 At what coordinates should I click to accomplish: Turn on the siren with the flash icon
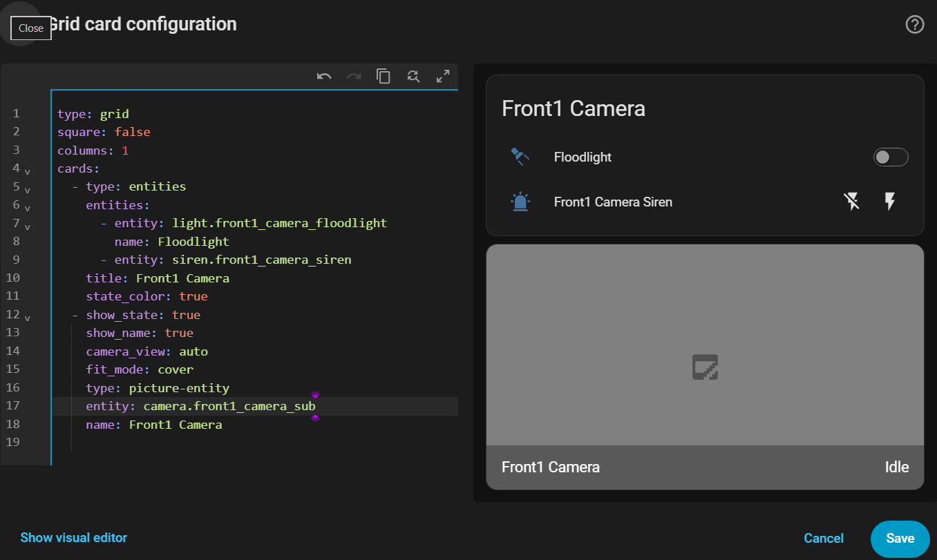point(890,202)
